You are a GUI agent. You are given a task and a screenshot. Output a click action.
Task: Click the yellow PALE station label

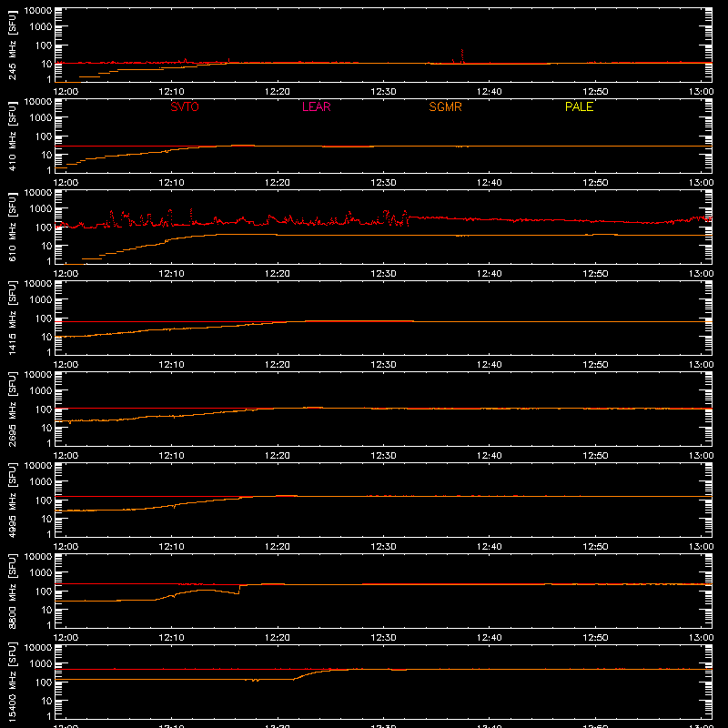[x=579, y=106]
